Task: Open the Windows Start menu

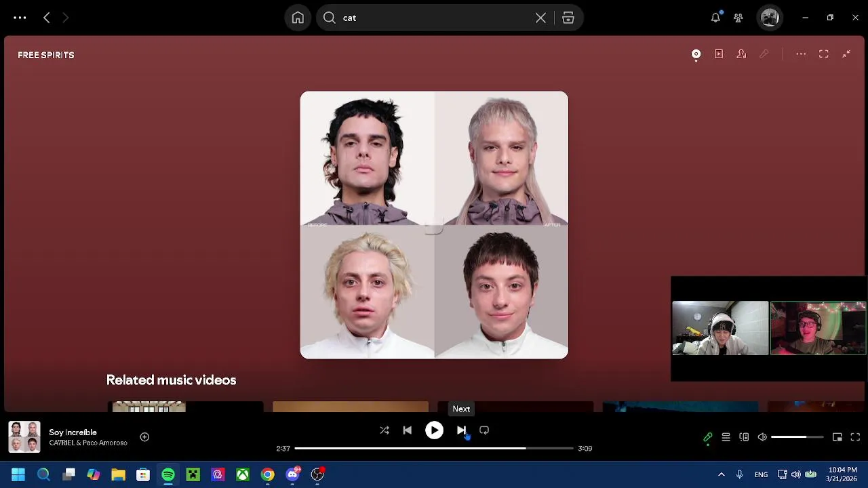Action: [18, 474]
